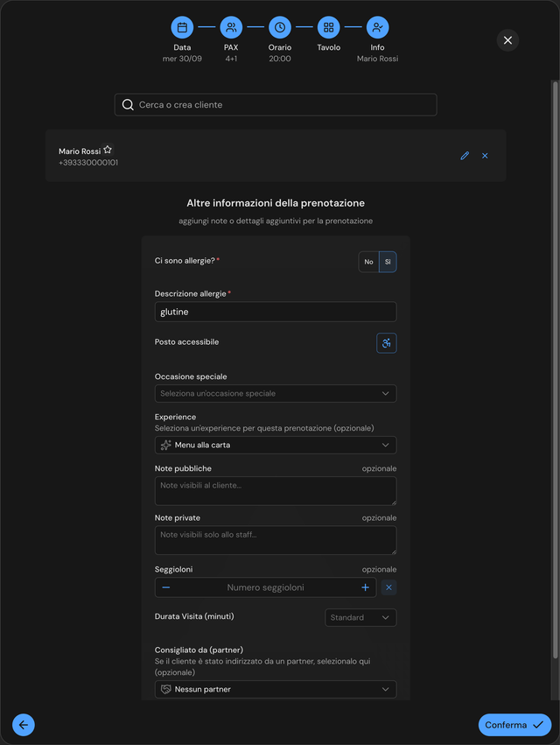Edit the Descrizione allergie field containing glutine
The height and width of the screenshot is (745, 560).
[276, 312]
